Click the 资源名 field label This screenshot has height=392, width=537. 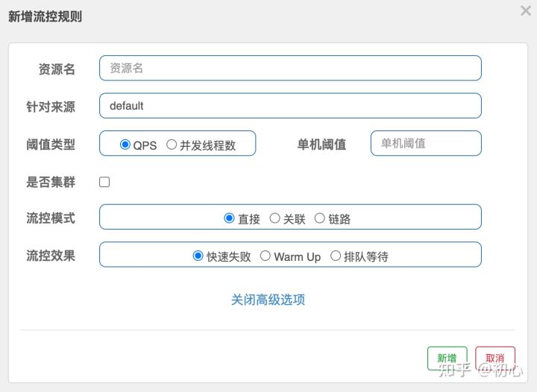point(57,69)
